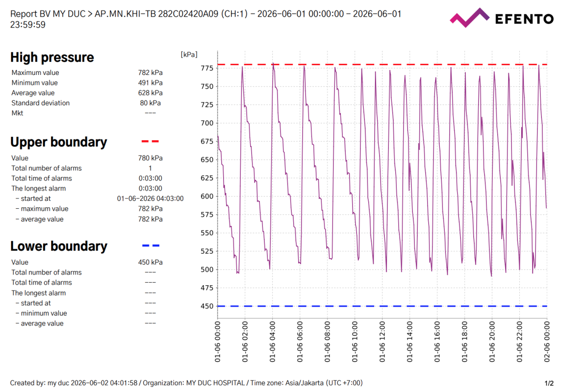561x392 pixels.
Task: Click the y-axis tick label '600'
Action: [x=207, y=196]
